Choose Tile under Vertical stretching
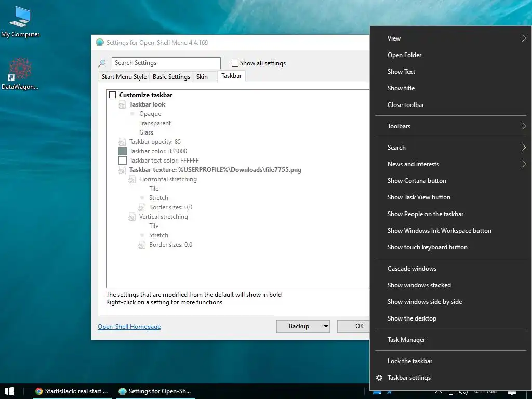 click(x=154, y=225)
